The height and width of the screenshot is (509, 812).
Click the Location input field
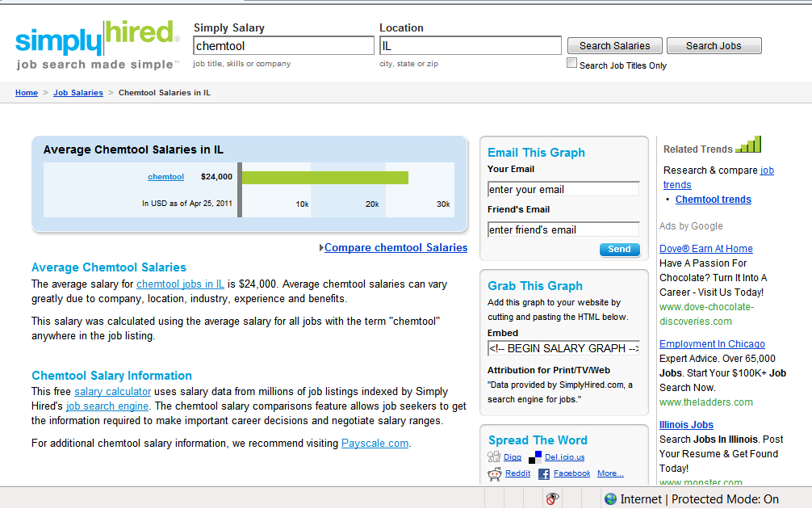click(471, 45)
